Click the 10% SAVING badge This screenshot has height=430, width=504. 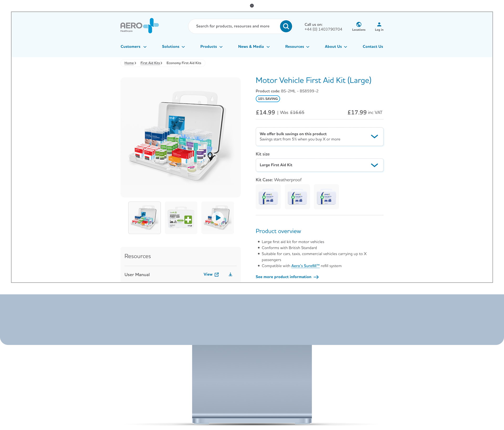tap(268, 99)
